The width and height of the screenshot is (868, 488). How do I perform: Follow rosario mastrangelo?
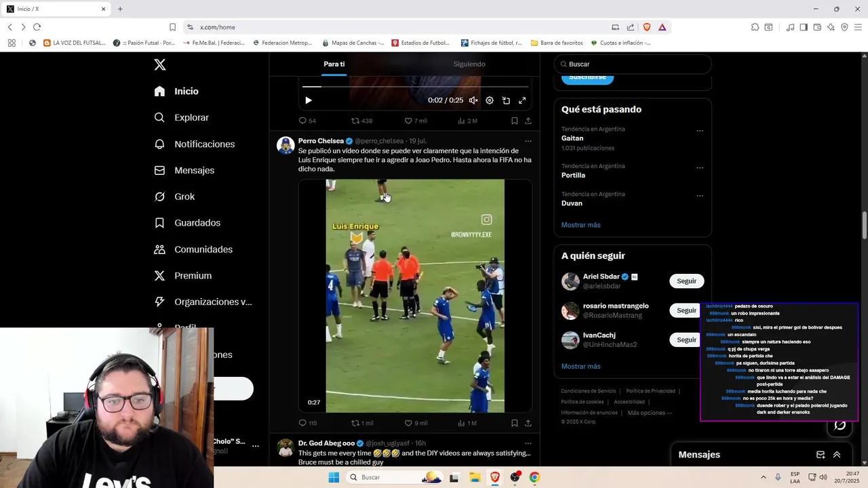(x=686, y=310)
